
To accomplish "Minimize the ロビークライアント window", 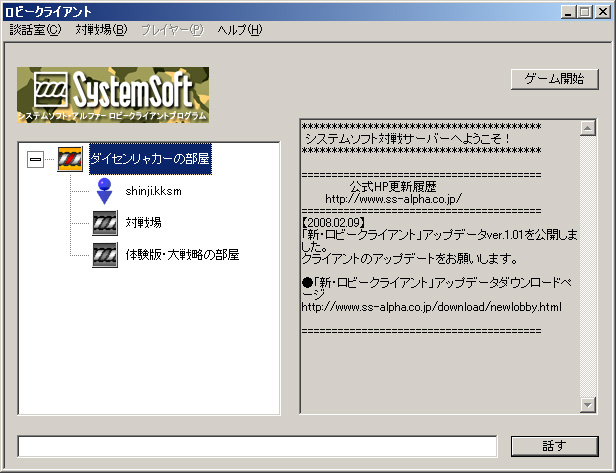I will (568, 12).
